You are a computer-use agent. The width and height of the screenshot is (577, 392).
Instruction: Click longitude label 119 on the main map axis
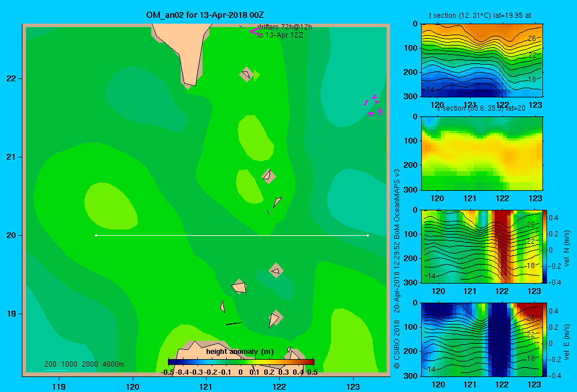pos(59,386)
